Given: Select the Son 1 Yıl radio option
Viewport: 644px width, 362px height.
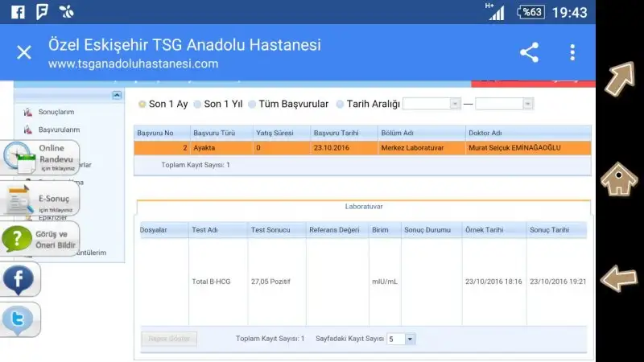Looking at the screenshot, I should tap(197, 104).
